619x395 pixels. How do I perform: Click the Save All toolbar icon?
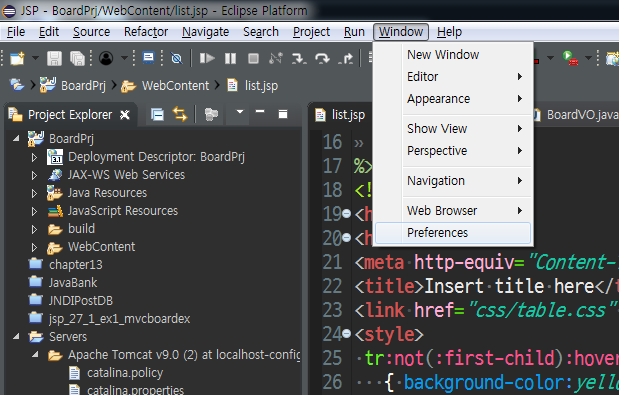click(x=77, y=58)
